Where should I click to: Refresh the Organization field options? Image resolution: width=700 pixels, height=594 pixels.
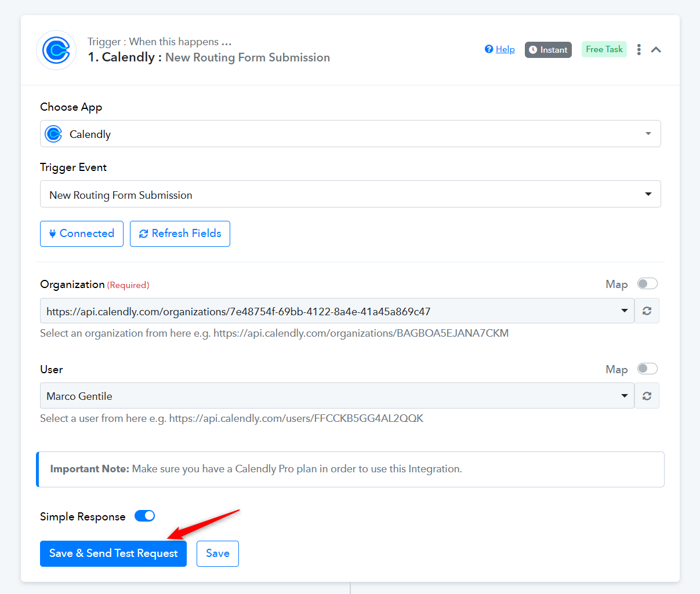(x=647, y=311)
